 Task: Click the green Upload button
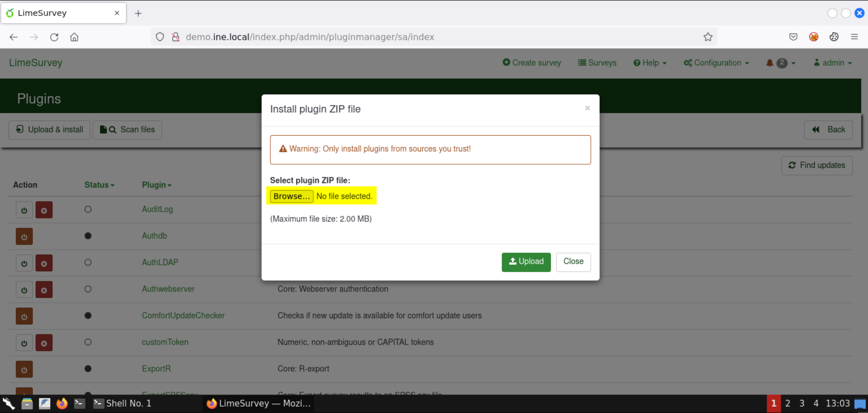pos(526,262)
